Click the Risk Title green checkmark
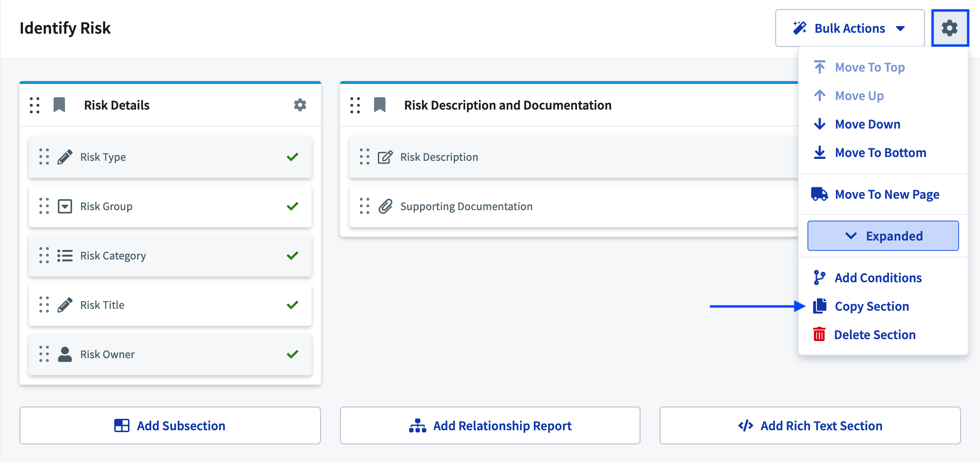 point(293,305)
